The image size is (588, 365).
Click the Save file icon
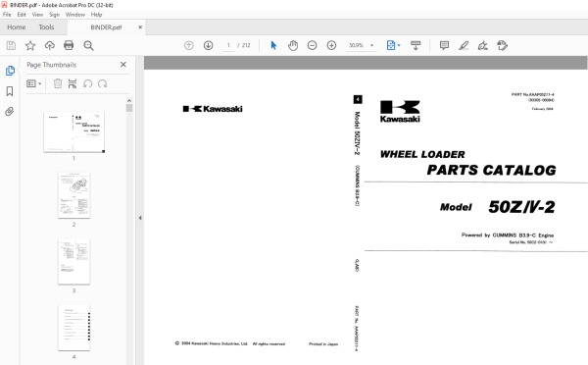pyautogui.click(x=11, y=46)
